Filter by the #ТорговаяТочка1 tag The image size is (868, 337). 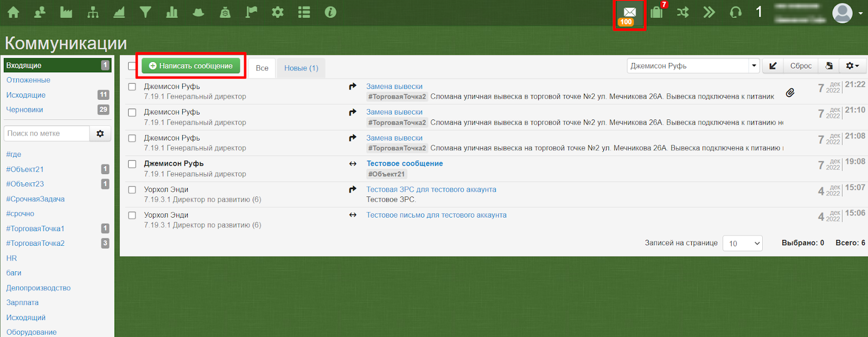point(35,228)
